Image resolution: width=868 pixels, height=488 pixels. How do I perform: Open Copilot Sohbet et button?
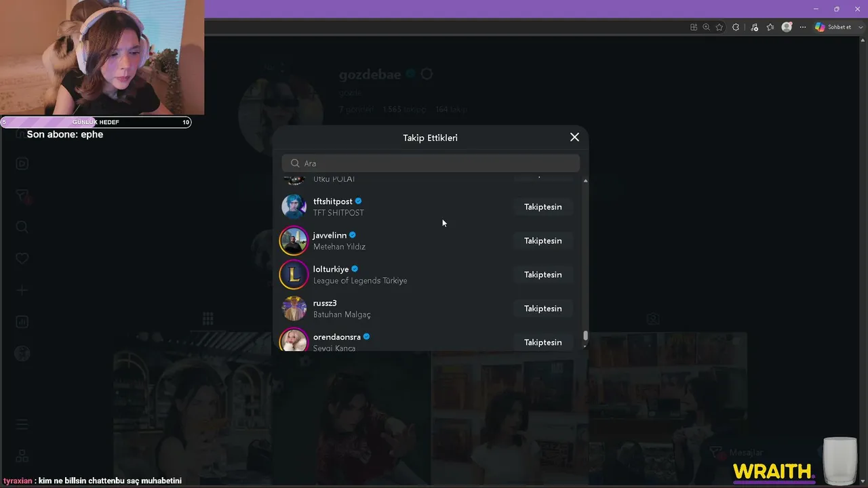point(833,27)
